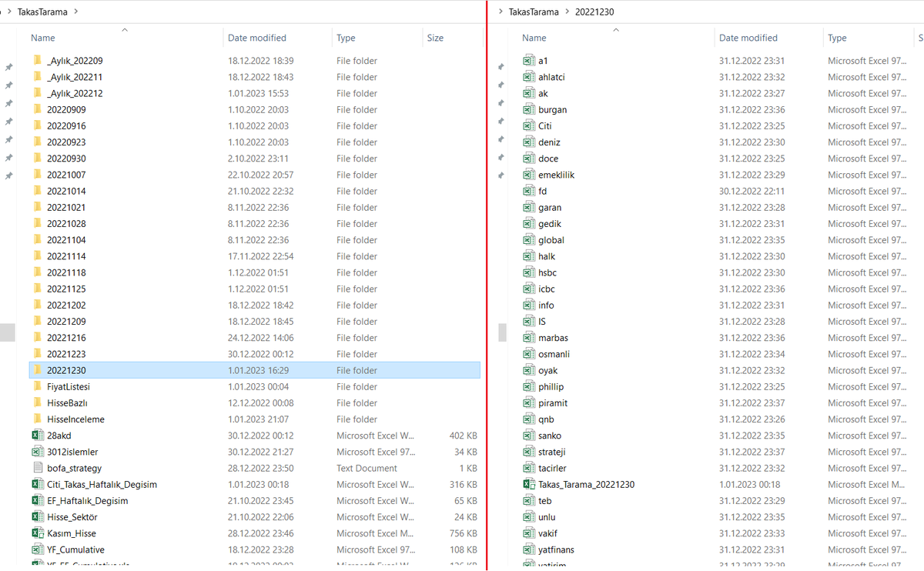Image resolution: width=924 pixels, height=571 pixels.
Task: Select the Citi file in right pane
Action: (x=544, y=125)
